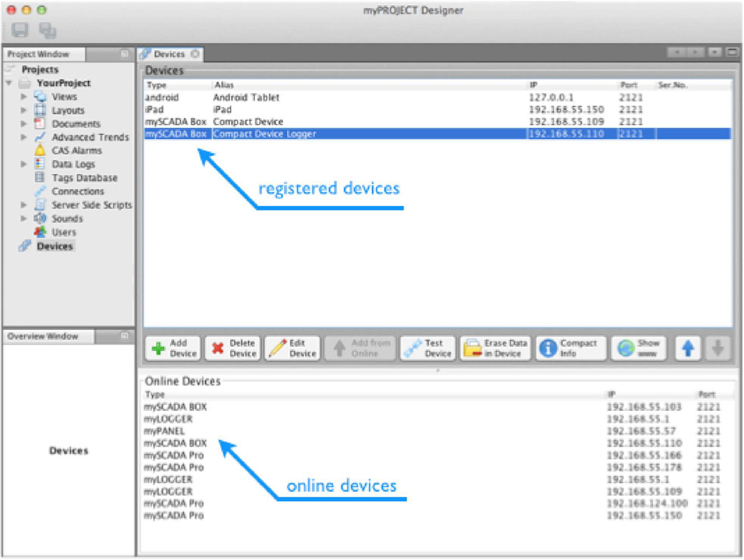Click the Add Device button
Screen dimensions: 744x560
tap(173, 348)
